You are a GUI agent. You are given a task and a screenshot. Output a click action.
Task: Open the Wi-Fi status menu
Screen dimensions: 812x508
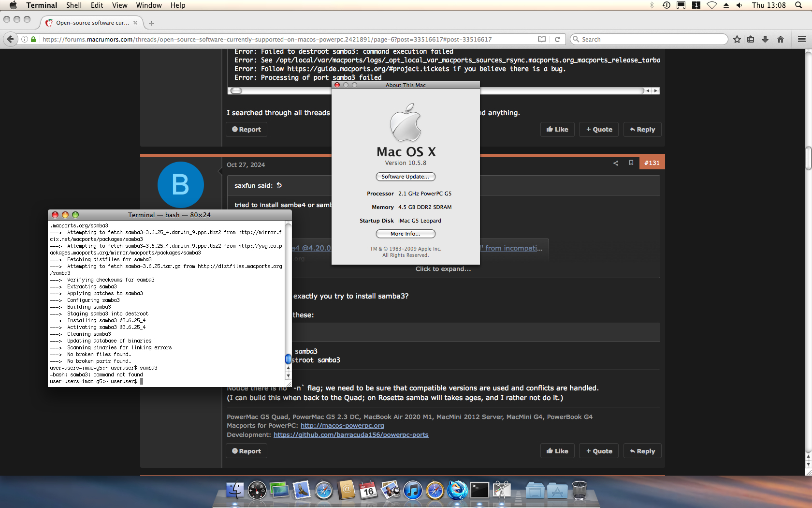(711, 5)
